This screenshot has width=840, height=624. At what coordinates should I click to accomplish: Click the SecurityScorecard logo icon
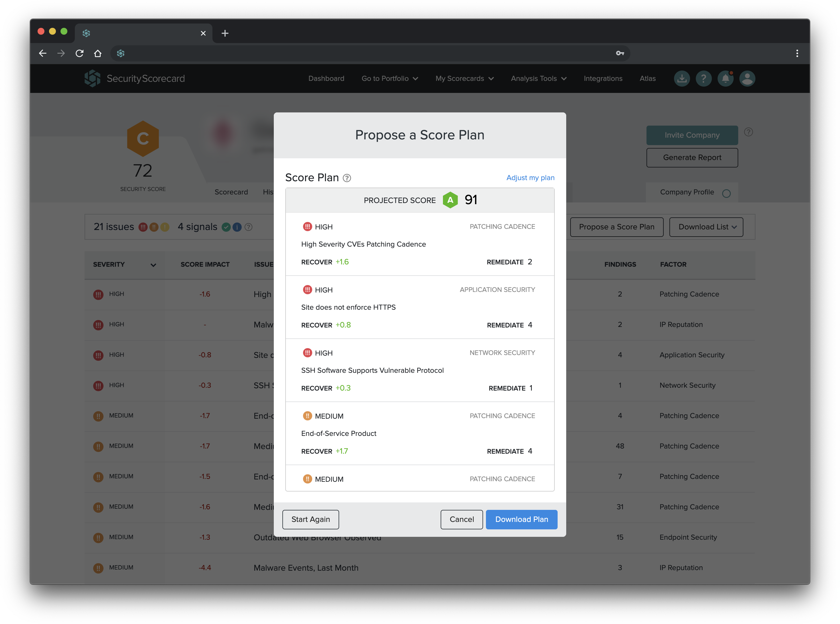[x=93, y=78]
